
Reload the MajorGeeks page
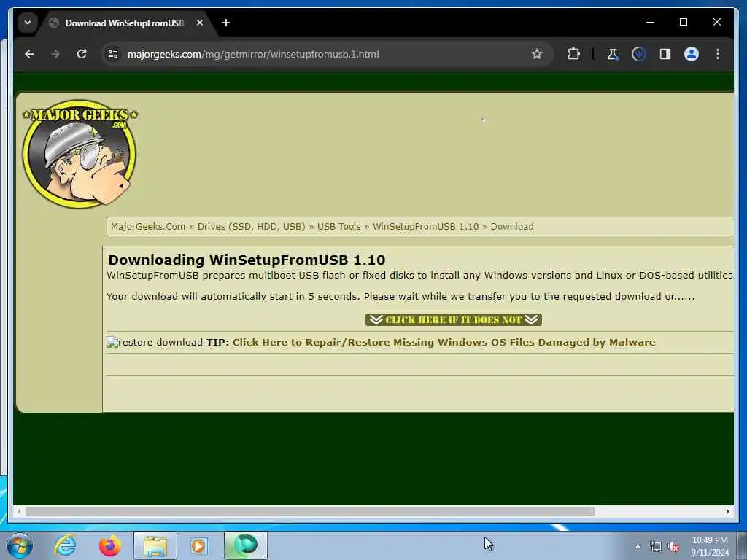click(82, 54)
